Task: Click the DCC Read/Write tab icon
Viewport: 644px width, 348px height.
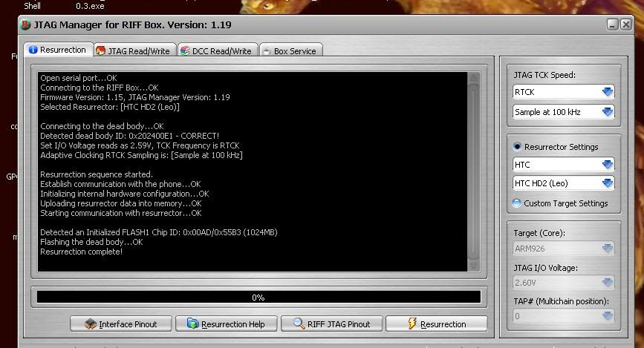Action: tap(185, 51)
